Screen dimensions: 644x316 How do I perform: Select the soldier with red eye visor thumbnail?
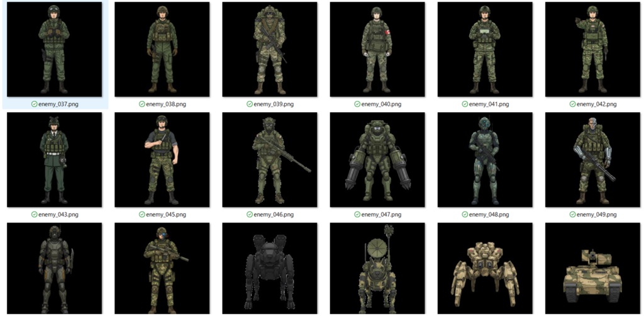[162, 269]
